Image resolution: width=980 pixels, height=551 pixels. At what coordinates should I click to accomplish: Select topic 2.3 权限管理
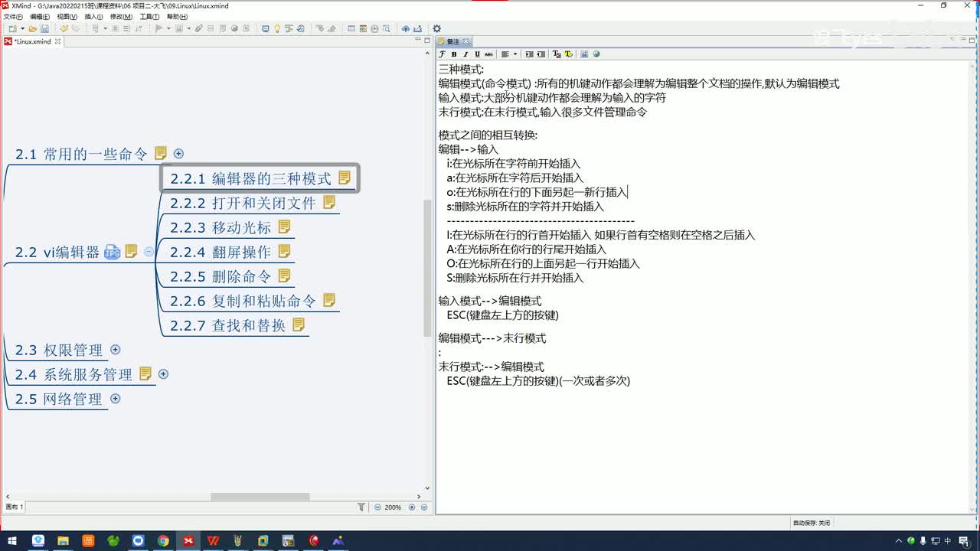(59, 350)
